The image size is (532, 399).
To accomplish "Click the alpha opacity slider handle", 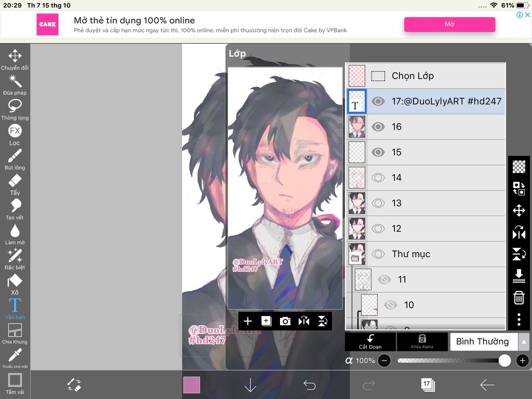I will [x=504, y=361].
